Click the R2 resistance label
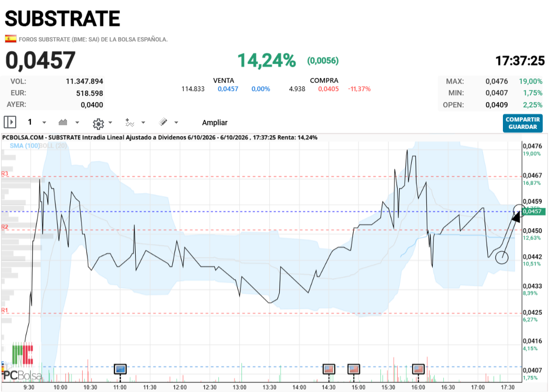This screenshot has width=549, height=392. pyautogui.click(x=5, y=227)
